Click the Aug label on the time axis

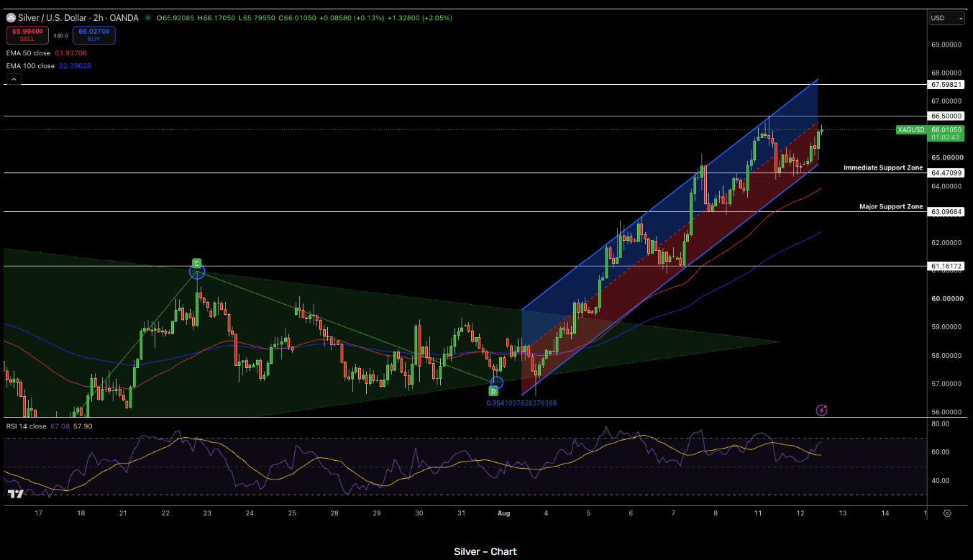coord(503,513)
